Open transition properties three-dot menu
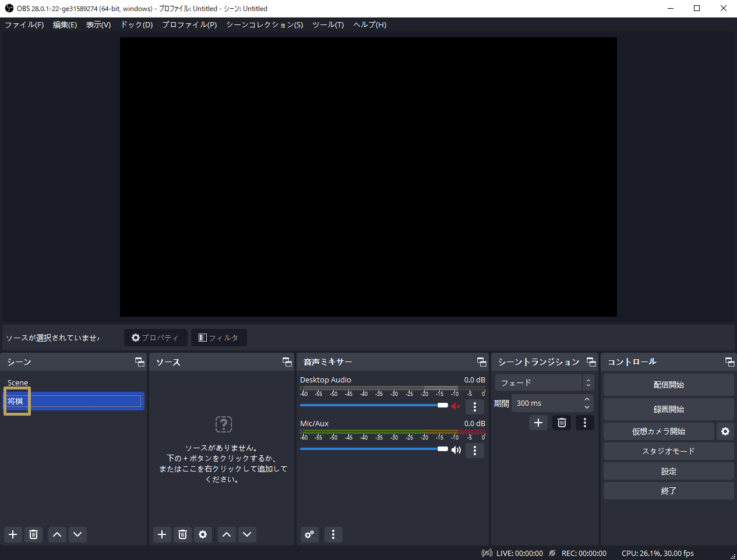This screenshot has width=737, height=560. click(585, 423)
